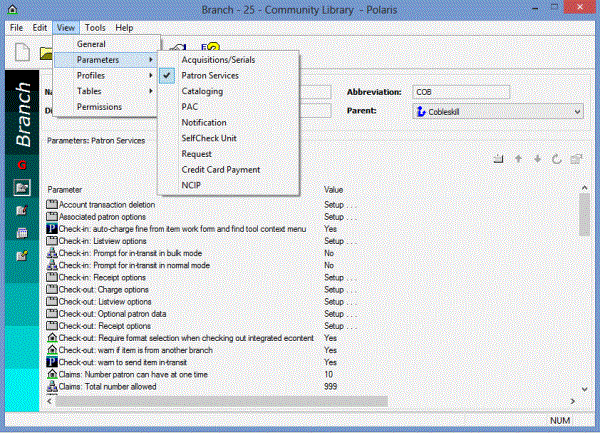Click the help question mark toolbar icon
Screen dimensions: 600x433
(x=211, y=50)
